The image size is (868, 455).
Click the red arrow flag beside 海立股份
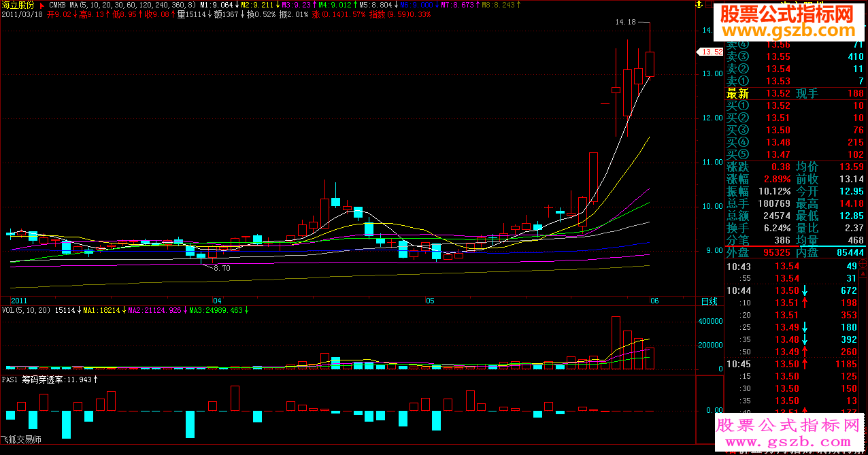tap(41, 5)
